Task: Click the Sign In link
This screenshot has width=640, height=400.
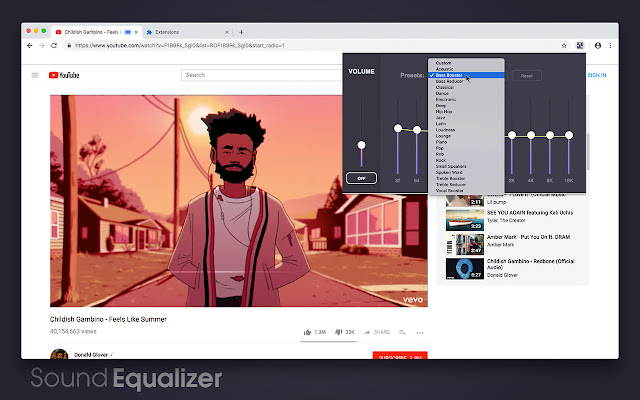Action: (597, 75)
